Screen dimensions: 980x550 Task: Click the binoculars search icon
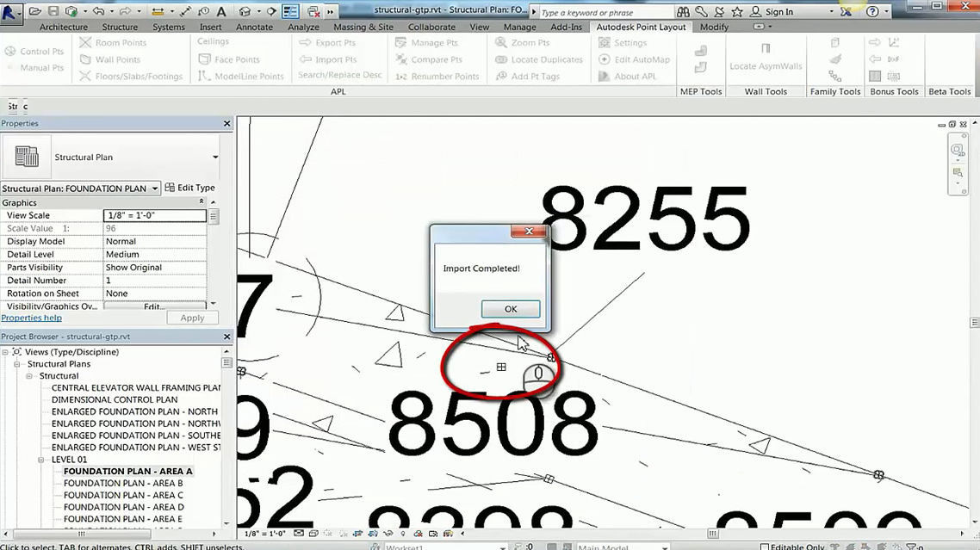(x=683, y=12)
